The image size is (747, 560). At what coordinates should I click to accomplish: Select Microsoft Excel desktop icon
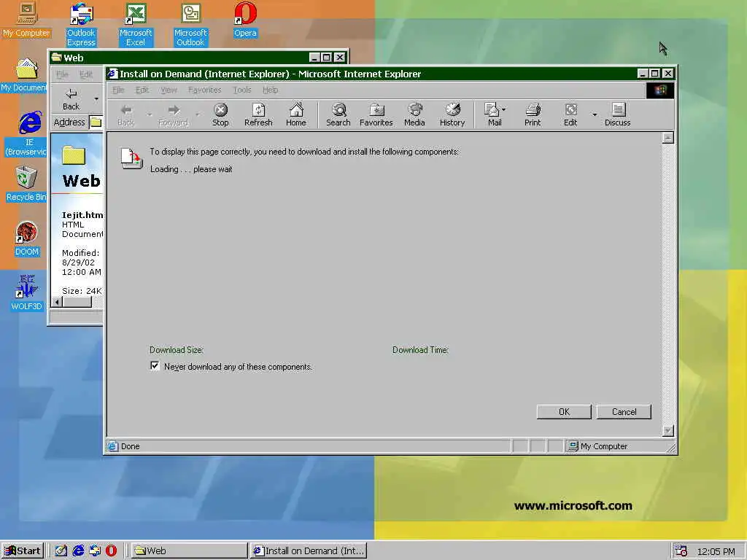[135, 24]
